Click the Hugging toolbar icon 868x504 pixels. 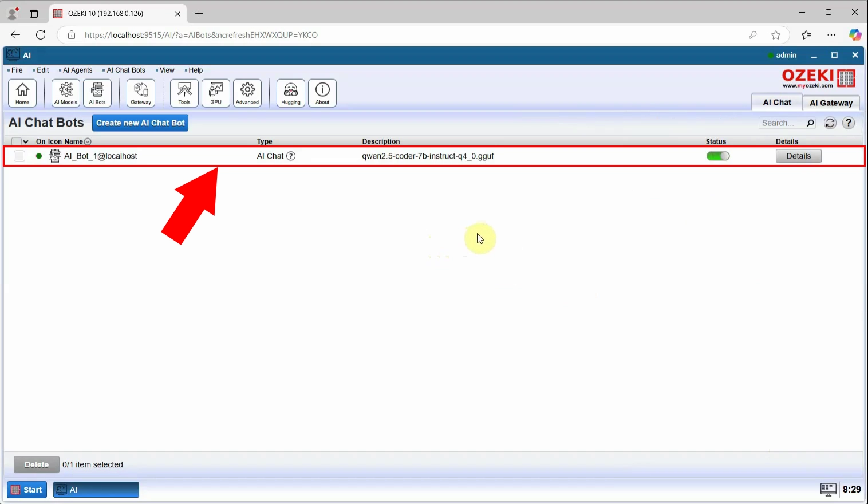[x=291, y=93]
